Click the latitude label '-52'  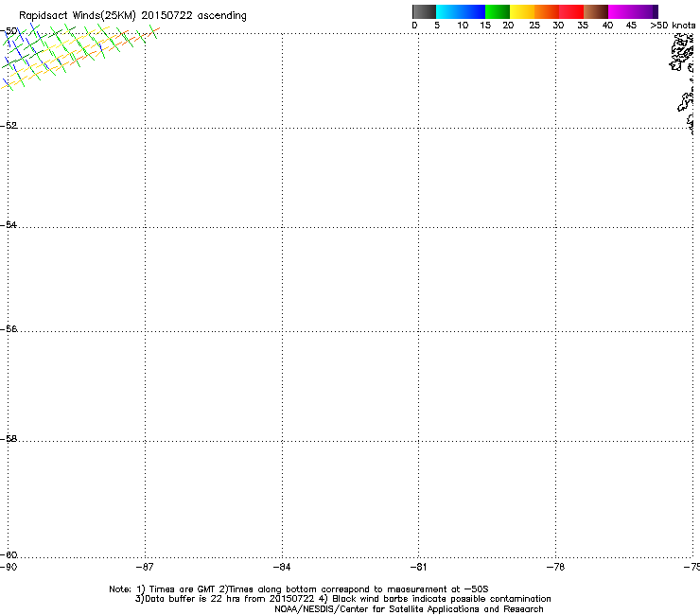(x=9, y=126)
